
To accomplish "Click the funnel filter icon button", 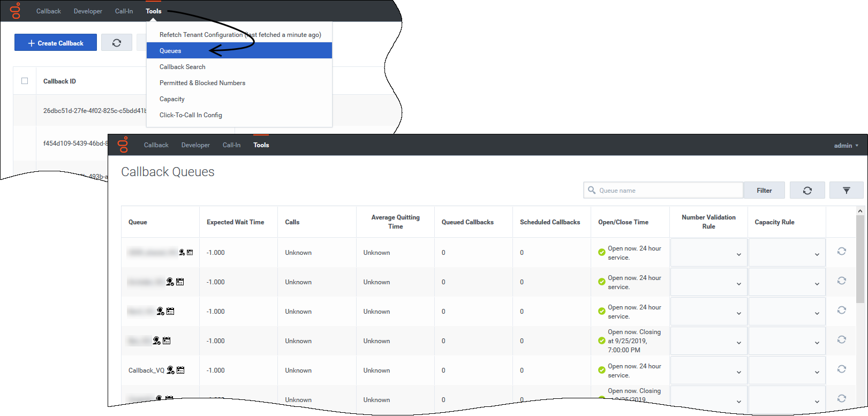I will (846, 191).
